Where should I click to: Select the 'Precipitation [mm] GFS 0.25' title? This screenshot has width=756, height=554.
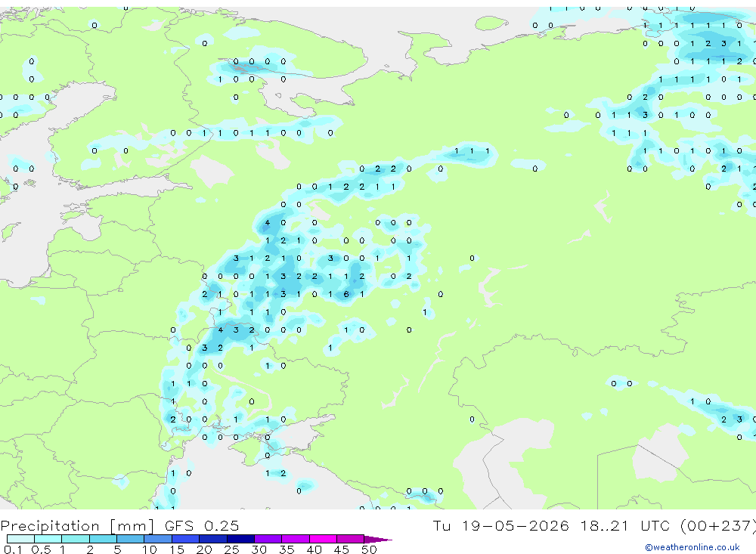tap(119, 526)
